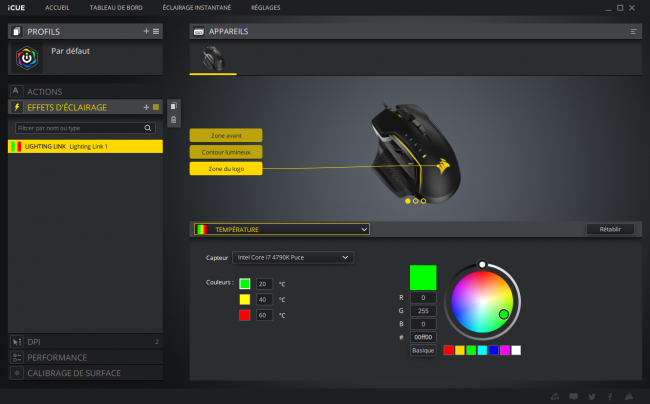This screenshot has height=404, width=650.
Task: Open the Tableau de bord tab
Action: click(116, 7)
